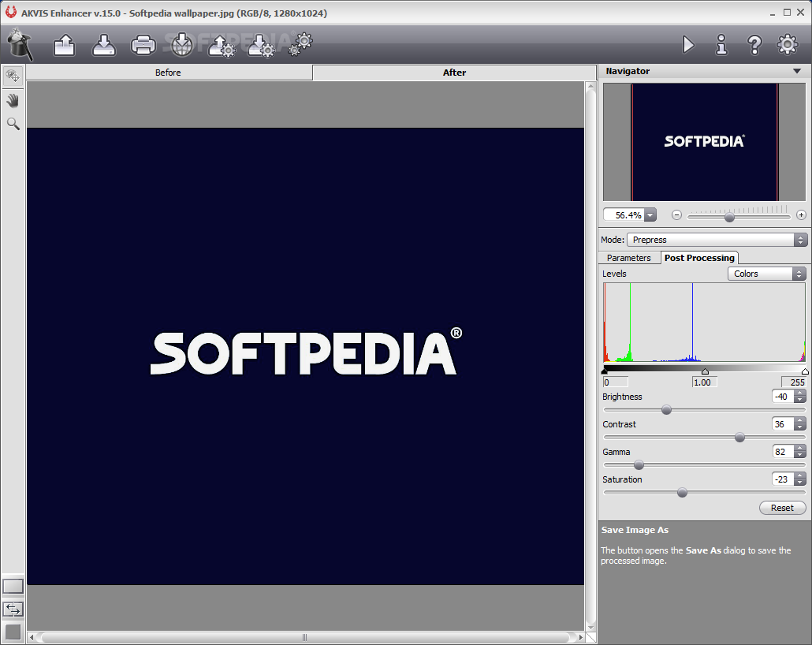Select the Post Processing tab
The width and height of the screenshot is (812, 645).
click(699, 258)
